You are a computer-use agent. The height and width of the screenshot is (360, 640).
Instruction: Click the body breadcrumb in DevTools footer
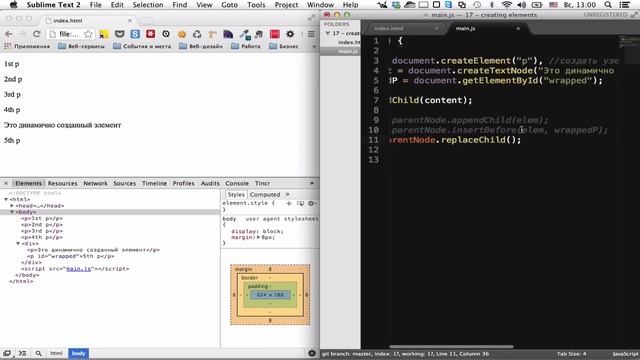pos(78,353)
